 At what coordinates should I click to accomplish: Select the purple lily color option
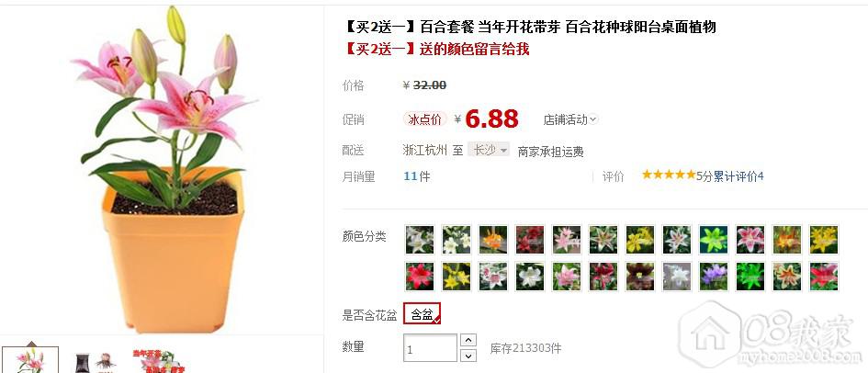714,277
